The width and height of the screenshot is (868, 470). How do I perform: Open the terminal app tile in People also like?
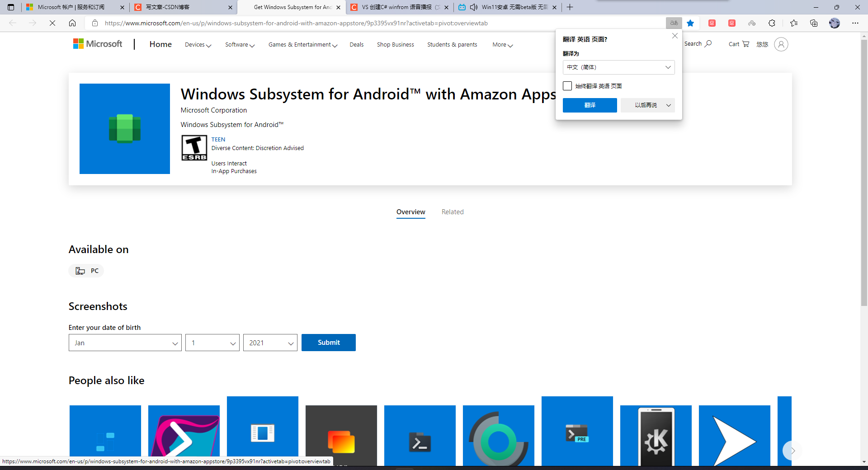420,436
